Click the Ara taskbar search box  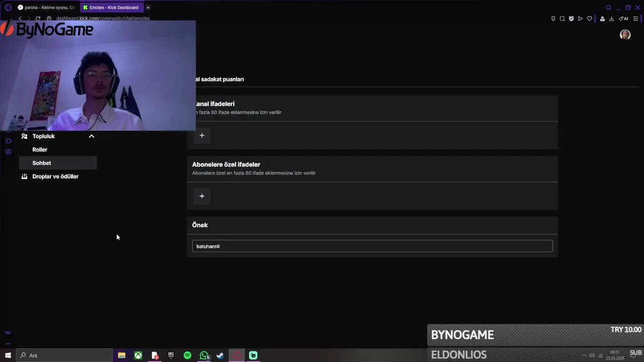(64, 355)
